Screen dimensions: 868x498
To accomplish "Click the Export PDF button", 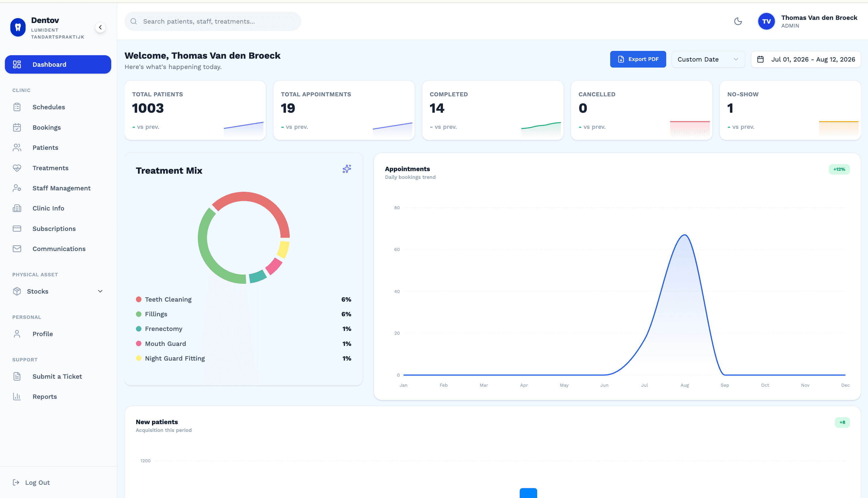I will tap(638, 59).
